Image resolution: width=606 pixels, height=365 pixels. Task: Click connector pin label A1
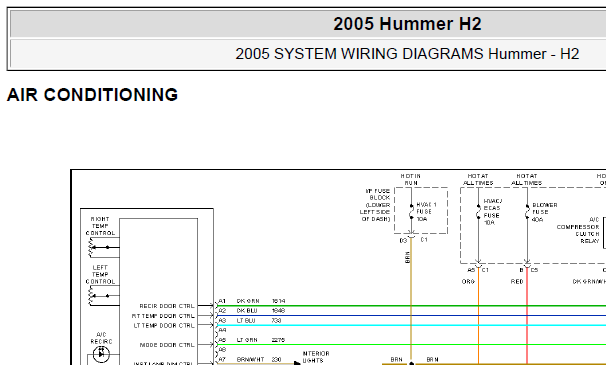222,301
